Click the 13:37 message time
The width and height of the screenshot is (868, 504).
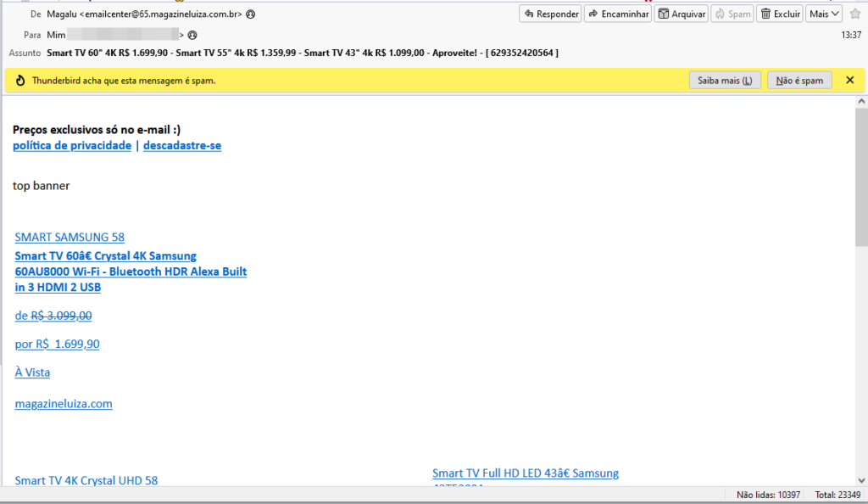pyautogui.click(x=851, y=35)
